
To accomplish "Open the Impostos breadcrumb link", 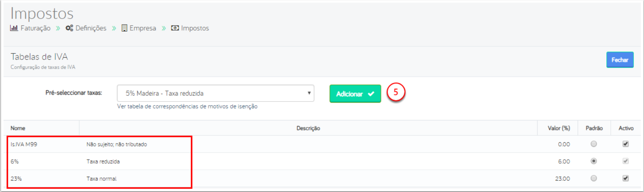I will [x=195, y=28].
